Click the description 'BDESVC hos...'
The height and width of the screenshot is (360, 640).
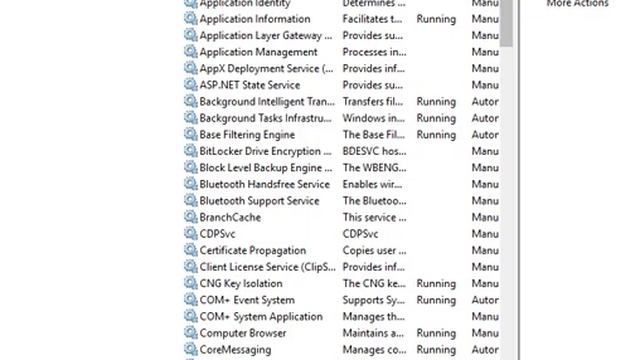click(374, 151)
